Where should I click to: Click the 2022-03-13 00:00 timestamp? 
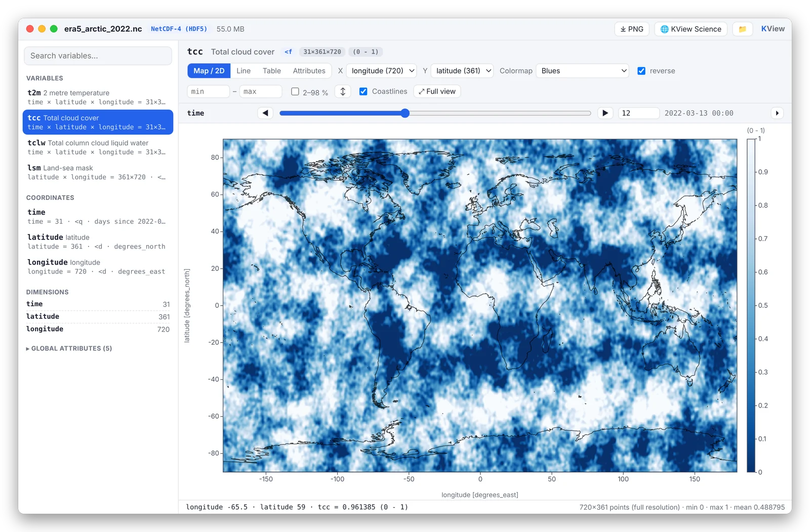699,113
